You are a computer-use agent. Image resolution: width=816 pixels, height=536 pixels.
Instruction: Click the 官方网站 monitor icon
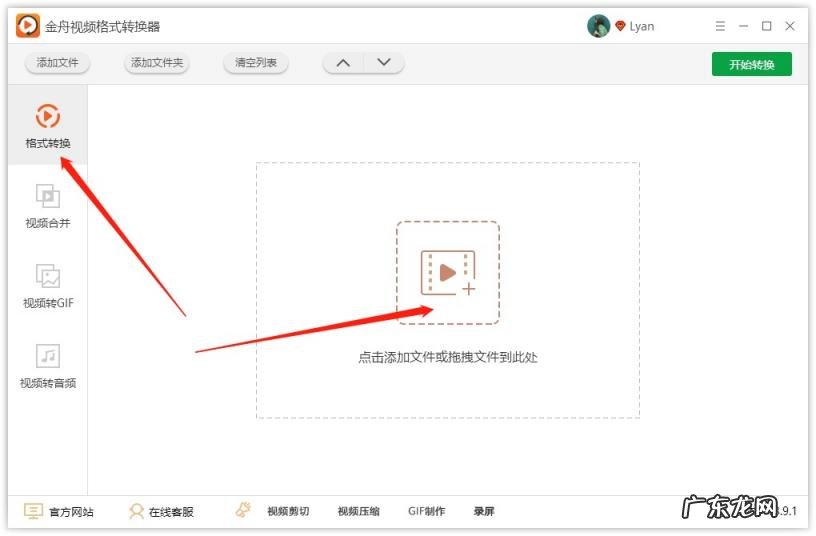click(33, 511)
